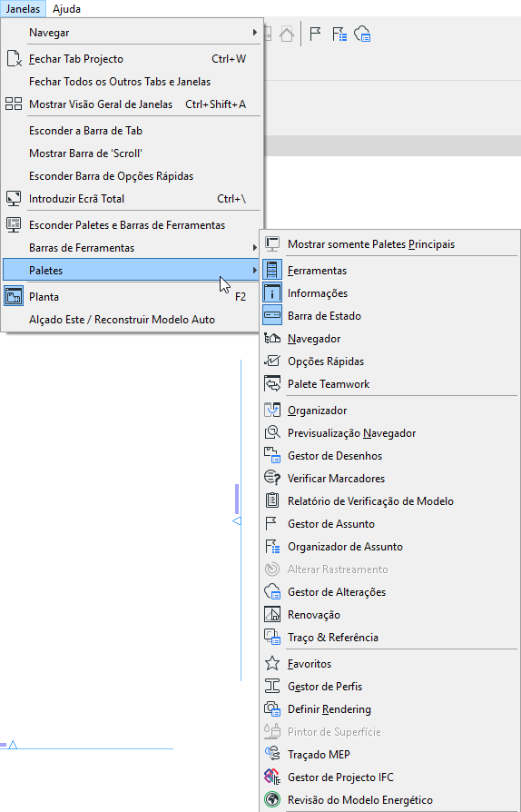The width and height of the screenshot is (521, 812).
Task: Select Fechar Tab Projecto menu entry
Action: (132, 59)
